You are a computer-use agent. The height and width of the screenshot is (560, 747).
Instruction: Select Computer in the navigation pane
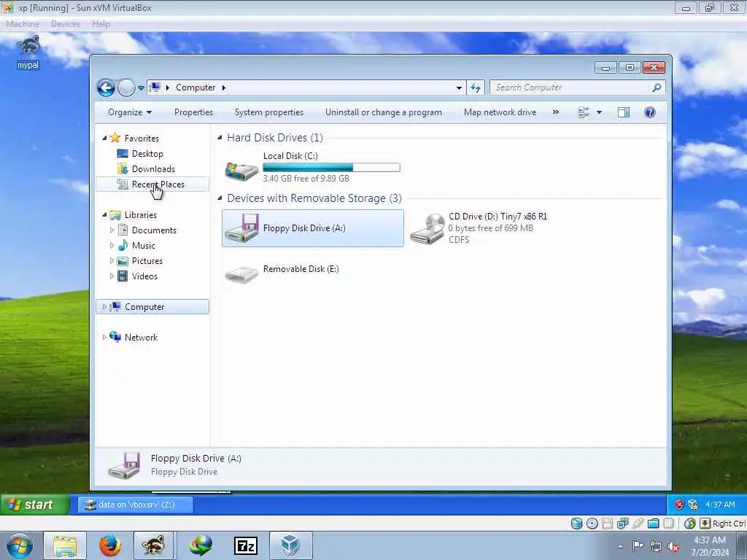152,307
